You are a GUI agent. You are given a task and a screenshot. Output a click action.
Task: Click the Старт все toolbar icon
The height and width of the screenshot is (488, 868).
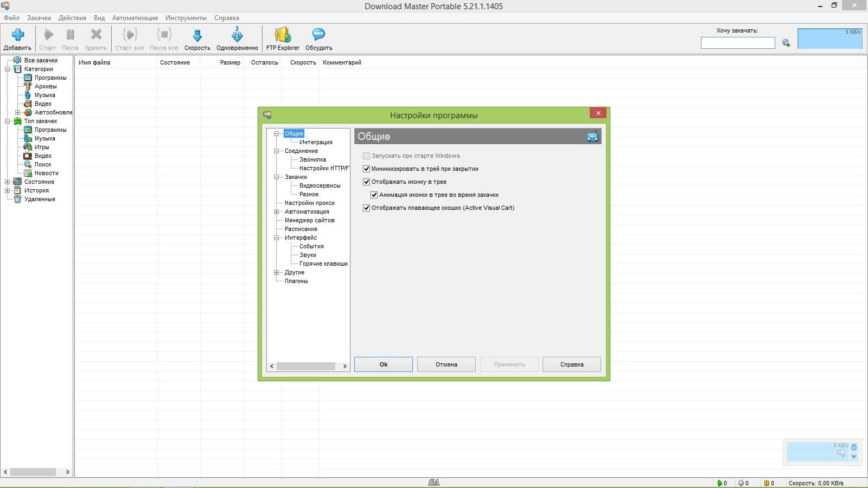click(x=130, y=35)
